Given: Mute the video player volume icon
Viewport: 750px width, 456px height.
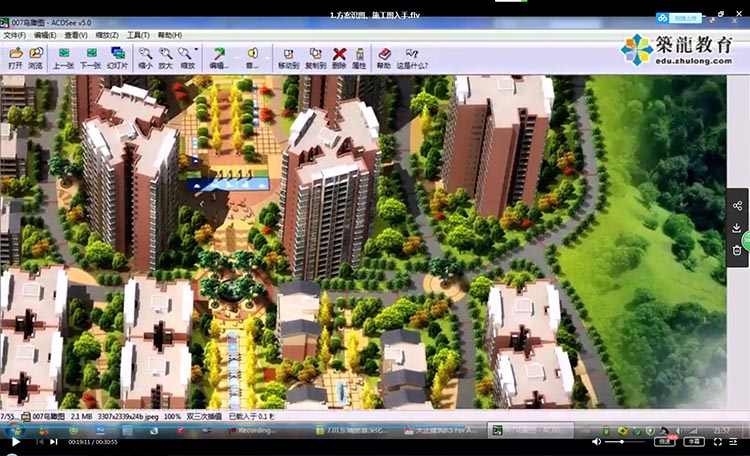Looking at the screenshot, I should click(596, 442).
